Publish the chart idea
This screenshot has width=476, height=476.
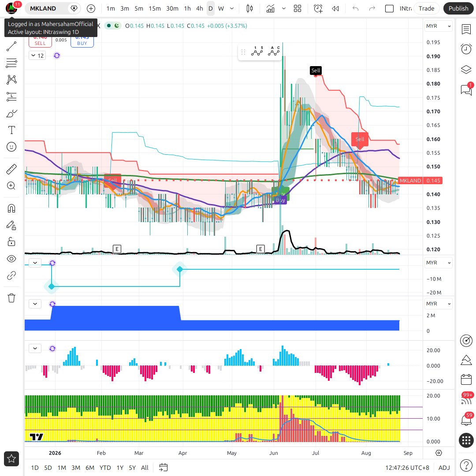pyautogui.click(x=458, y=8)
